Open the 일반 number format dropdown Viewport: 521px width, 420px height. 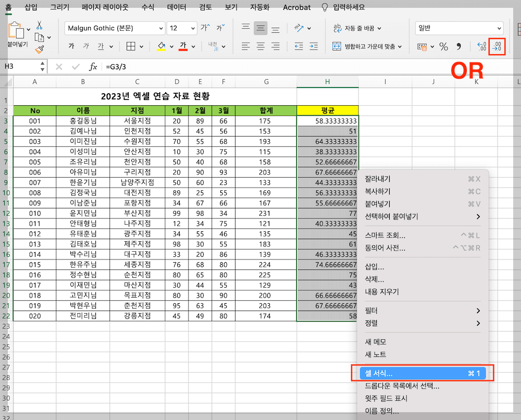[x=499, y=28]
